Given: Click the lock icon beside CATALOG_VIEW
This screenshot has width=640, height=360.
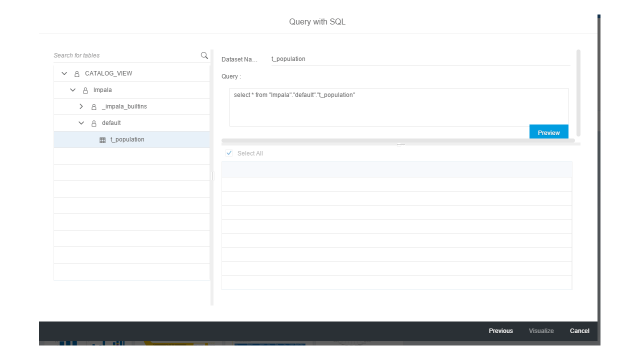Looking at the screenshot, I should [x=77, y=73].
